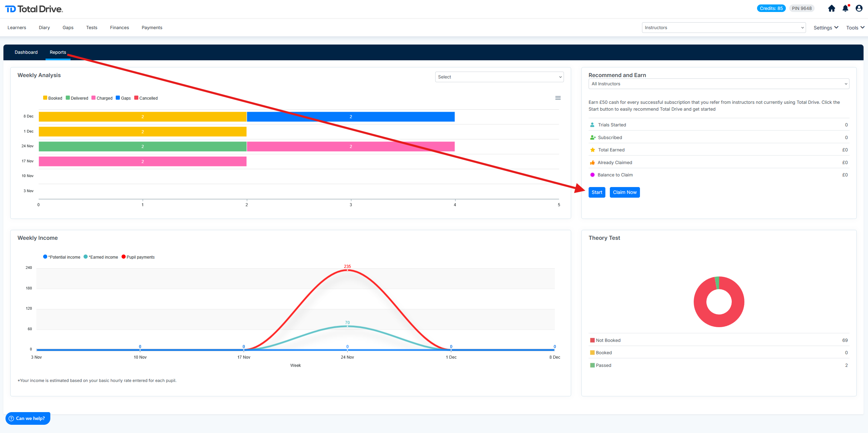Click the home icon in header
This screenshot has width=868, height=433.
pyautogui.click(x=831, y=9)
